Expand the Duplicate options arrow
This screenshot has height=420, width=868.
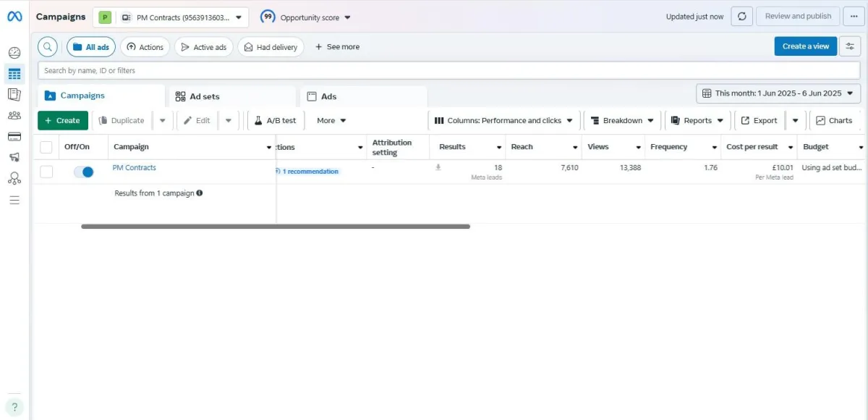pyautogui.click(x=163, y=121)
